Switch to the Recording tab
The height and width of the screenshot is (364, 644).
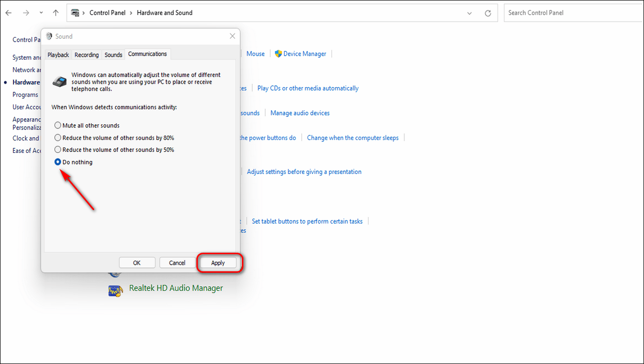[87, 55]
